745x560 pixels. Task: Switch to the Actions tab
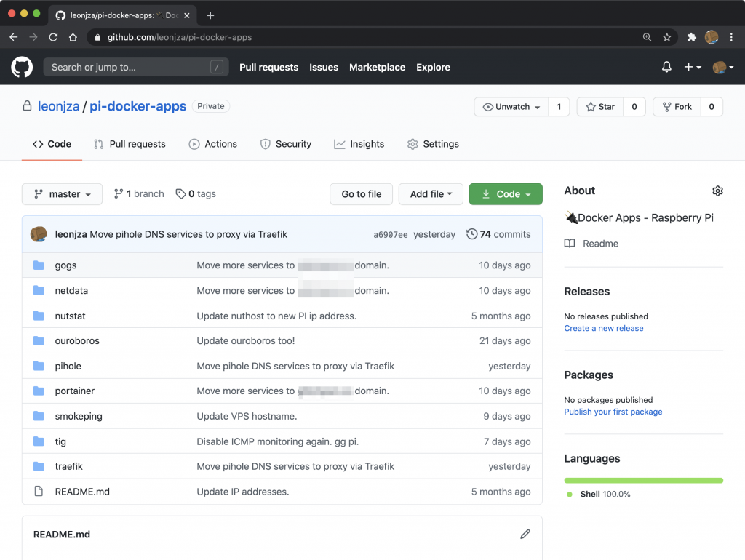213,144
